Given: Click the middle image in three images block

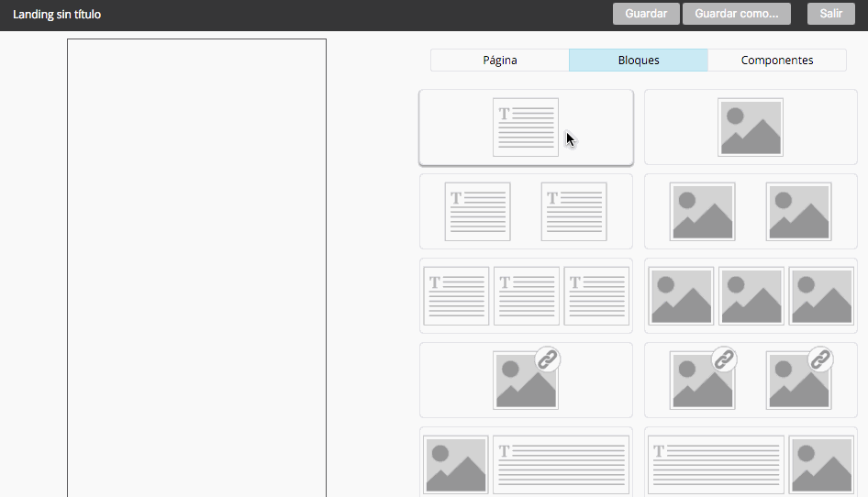Looking at the screenshot, I should pos(751,296).
